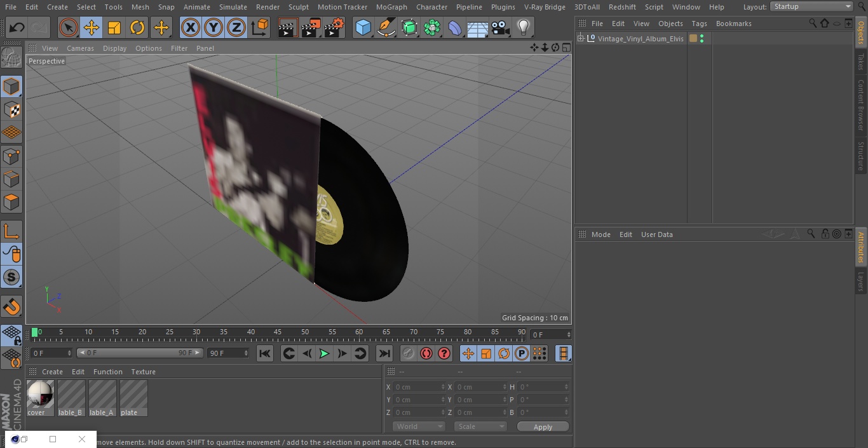
Task: Click the X position input field
Action: point(419,387)
